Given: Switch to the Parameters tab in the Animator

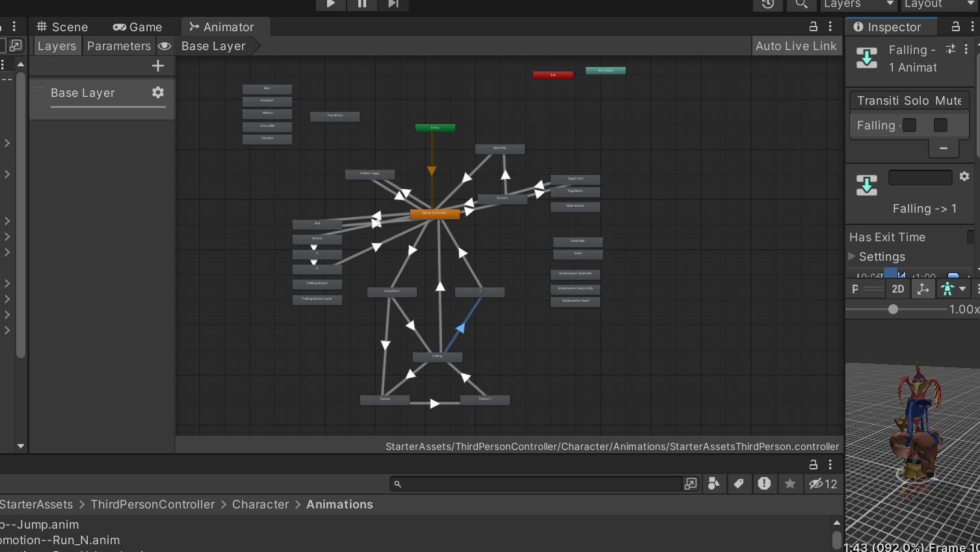Looking at the screenshot, I should [118, 46].
